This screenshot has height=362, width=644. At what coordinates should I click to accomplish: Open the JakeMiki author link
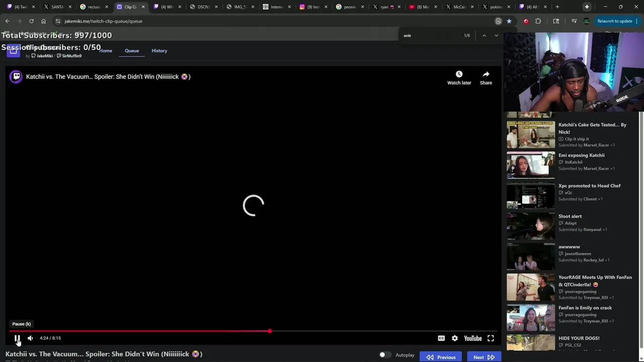click(42, 56)
